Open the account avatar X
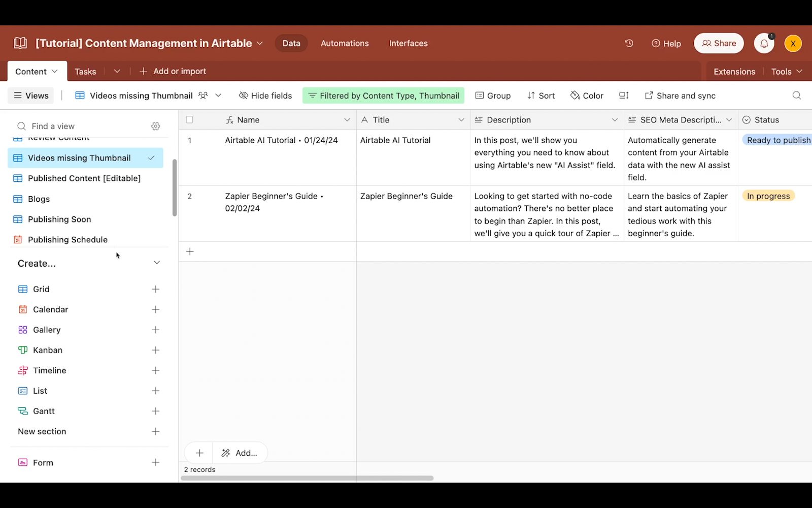 [x=793, y=43]
